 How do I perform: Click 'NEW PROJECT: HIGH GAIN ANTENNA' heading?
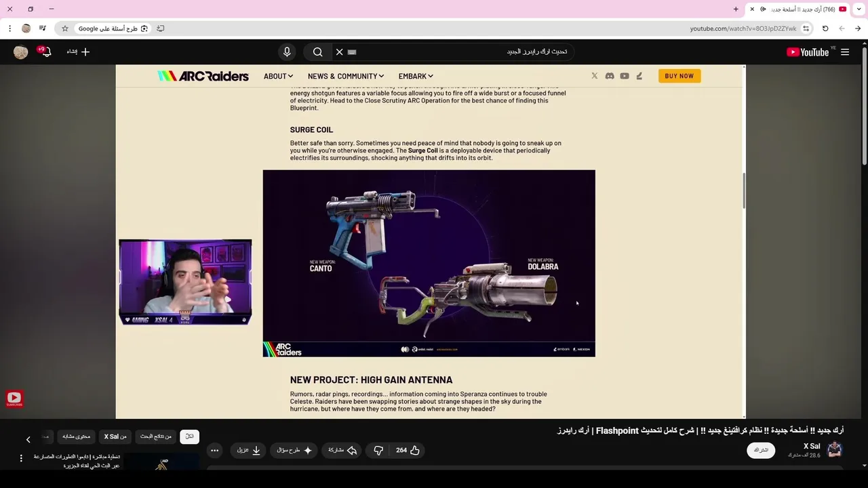point(371,380)
